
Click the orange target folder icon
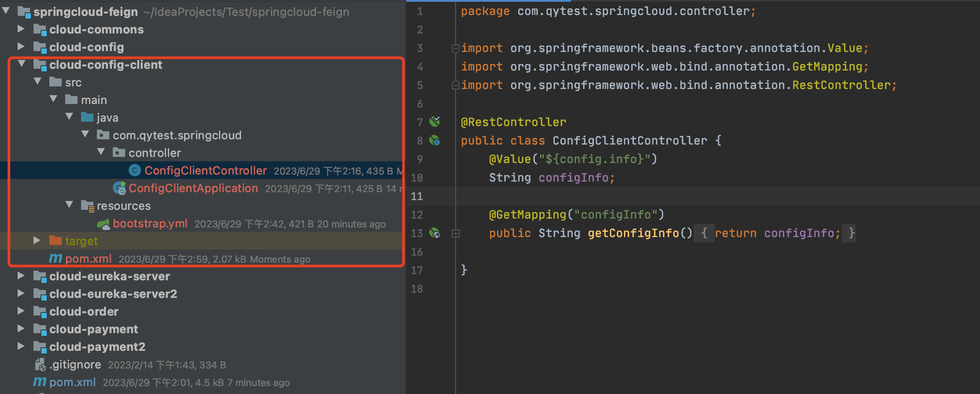56,241
